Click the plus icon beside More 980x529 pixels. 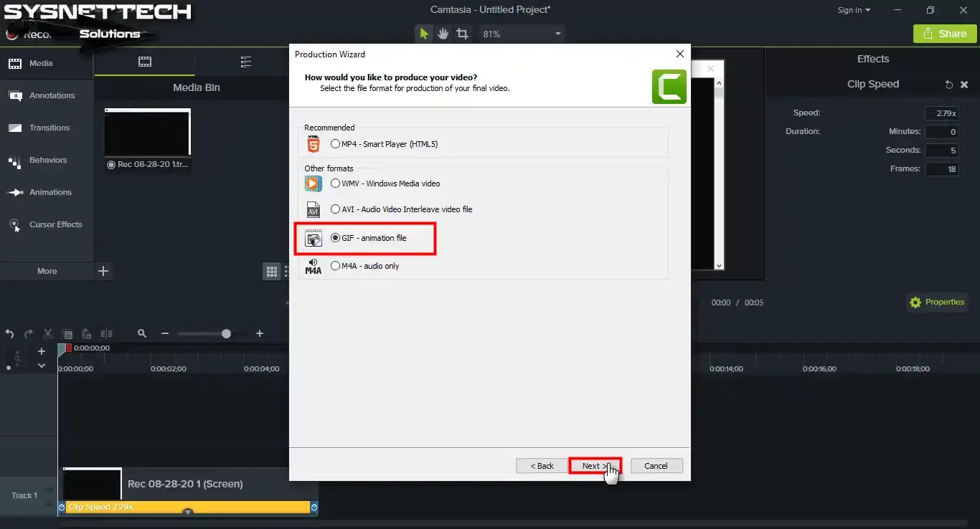coord(103,271)
